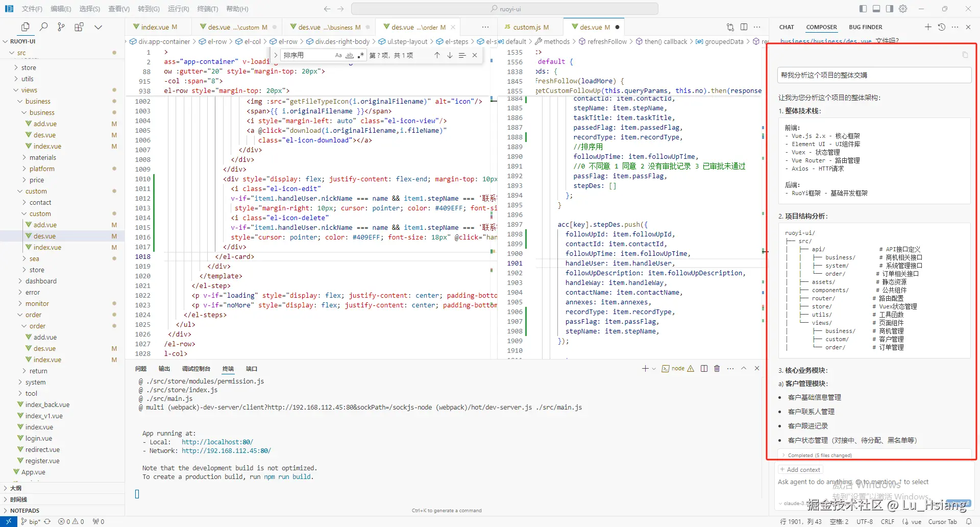Open the 文件(F) menu

click(x=32, y=9)
